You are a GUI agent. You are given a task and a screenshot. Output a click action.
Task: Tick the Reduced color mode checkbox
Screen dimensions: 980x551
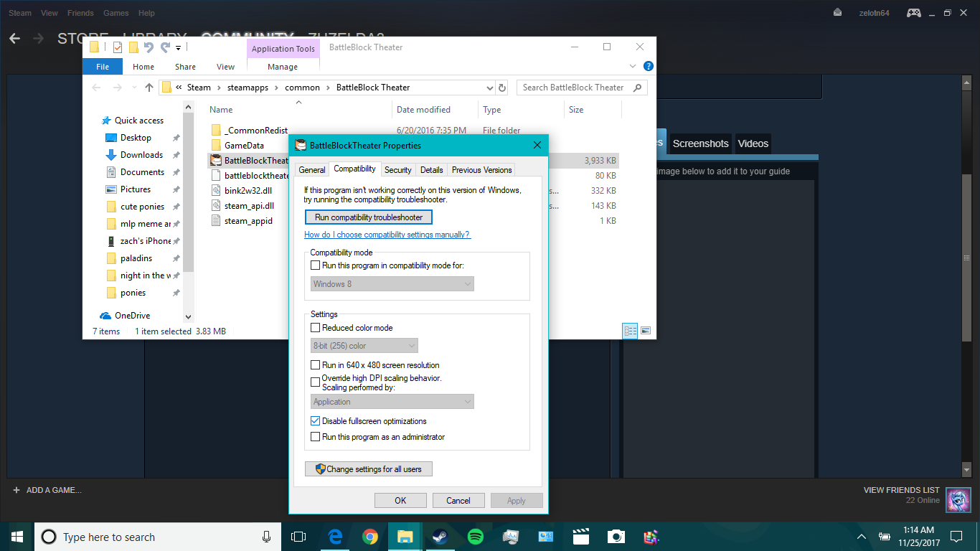pyautogui.click(x=315, y=328)
